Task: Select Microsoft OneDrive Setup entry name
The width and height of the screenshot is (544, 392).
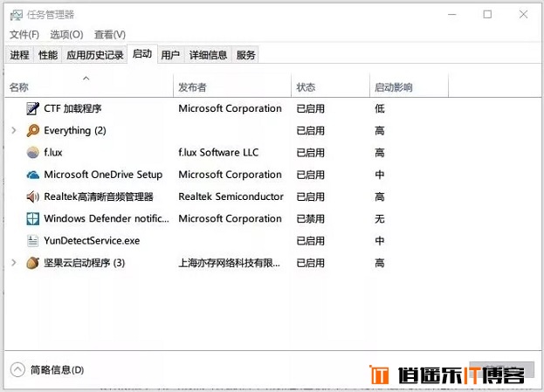Action: point(103,175)
